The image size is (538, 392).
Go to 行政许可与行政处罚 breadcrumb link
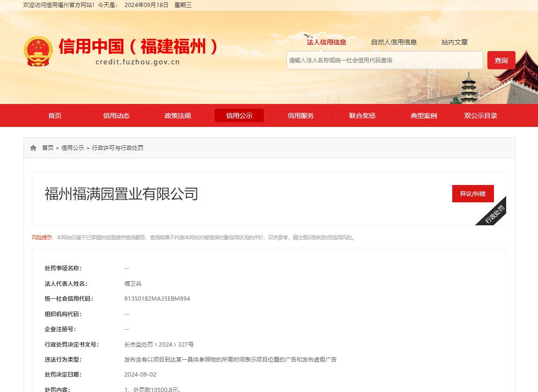point(118,148)
